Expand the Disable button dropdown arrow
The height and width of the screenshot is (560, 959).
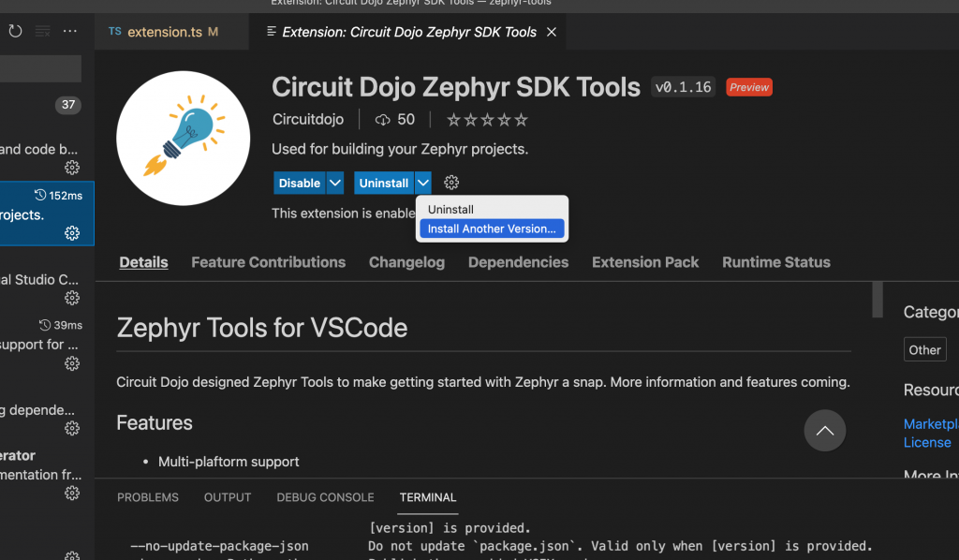tap(335, 183)
